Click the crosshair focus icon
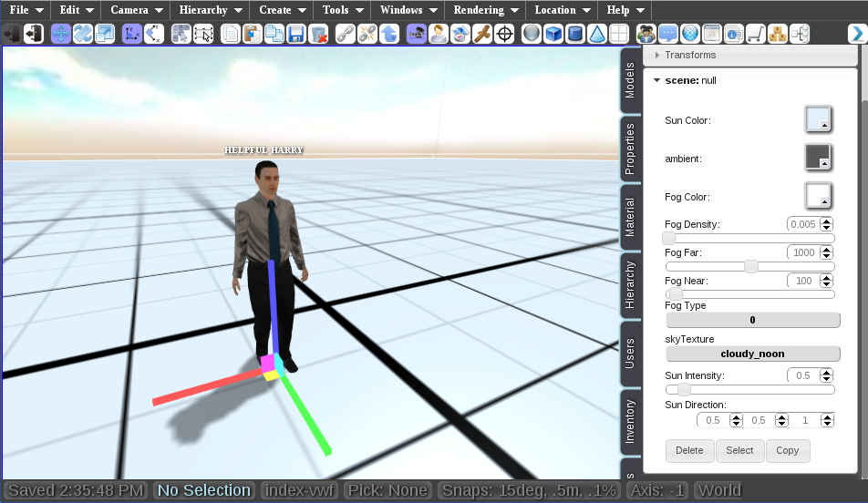This screenshot has width=868, height=503. tap(504, 34)
